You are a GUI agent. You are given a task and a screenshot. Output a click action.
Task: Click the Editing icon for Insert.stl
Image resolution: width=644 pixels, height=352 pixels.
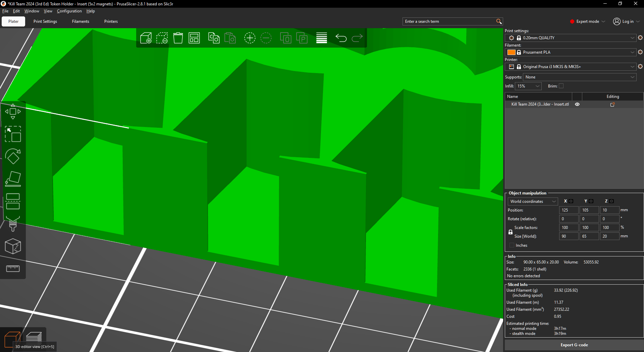(612, 105)
